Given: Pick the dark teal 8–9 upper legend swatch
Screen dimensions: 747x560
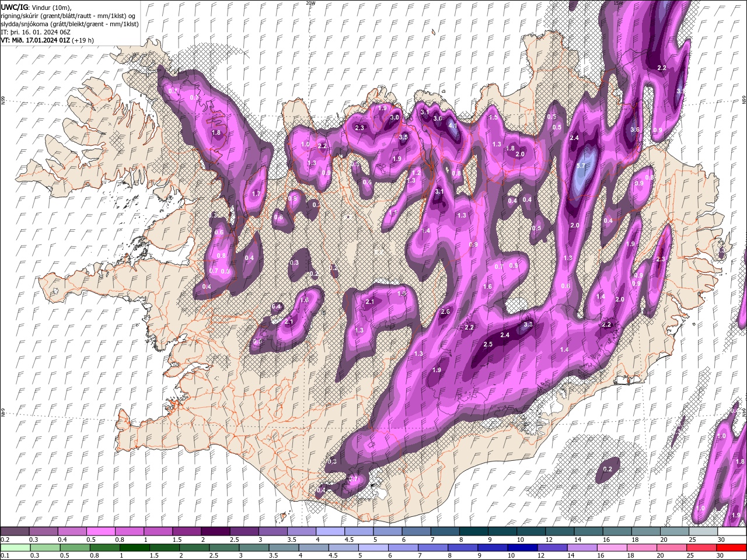Looking at the screenshot, I should pos(473,531).
